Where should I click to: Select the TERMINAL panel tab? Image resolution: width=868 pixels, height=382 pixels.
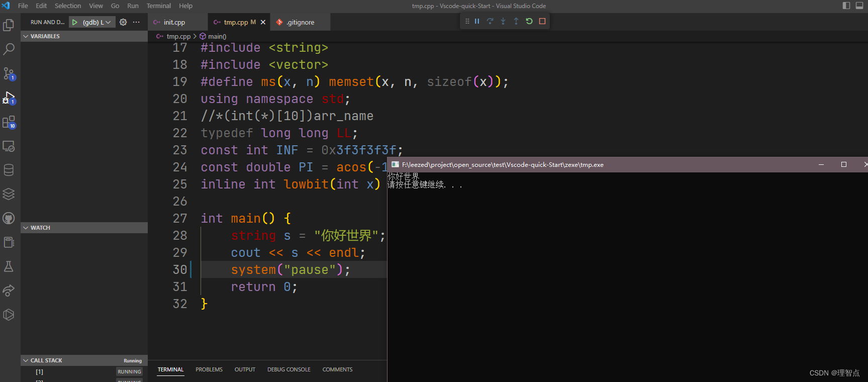[170, 369]
